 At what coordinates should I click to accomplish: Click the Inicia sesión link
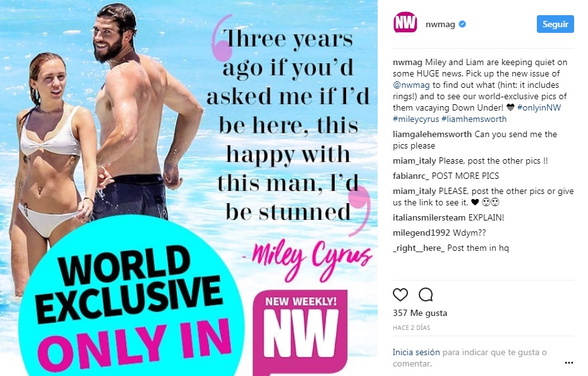tap(416, 353)
